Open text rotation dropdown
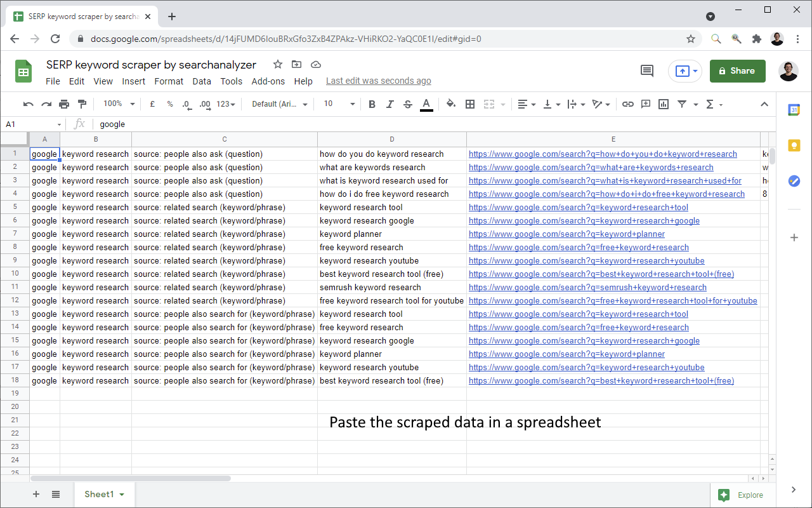This screenshot has width=812, height=508. pyautogui.click(x=601, y=104)
